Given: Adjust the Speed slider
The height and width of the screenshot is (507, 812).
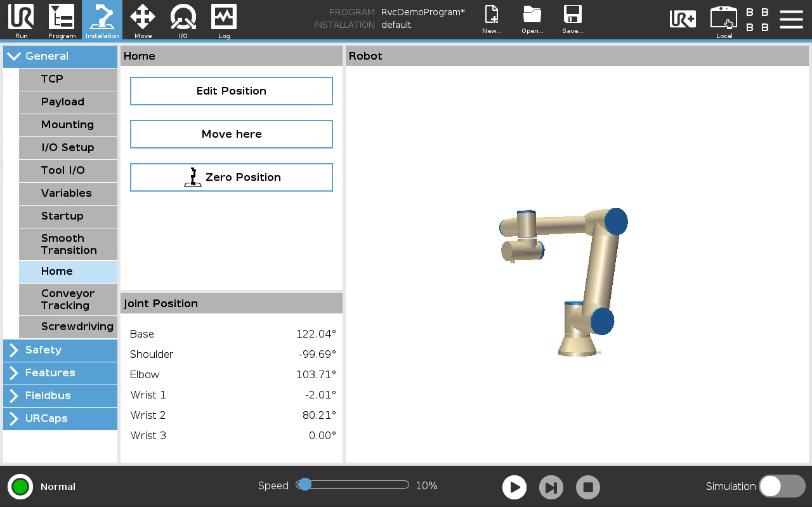Looking at the screenshot, I should point(305,485).
